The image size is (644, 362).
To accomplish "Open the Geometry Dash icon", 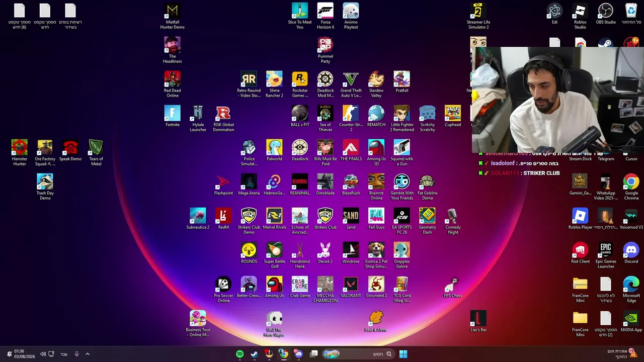I will click(427, 221).
